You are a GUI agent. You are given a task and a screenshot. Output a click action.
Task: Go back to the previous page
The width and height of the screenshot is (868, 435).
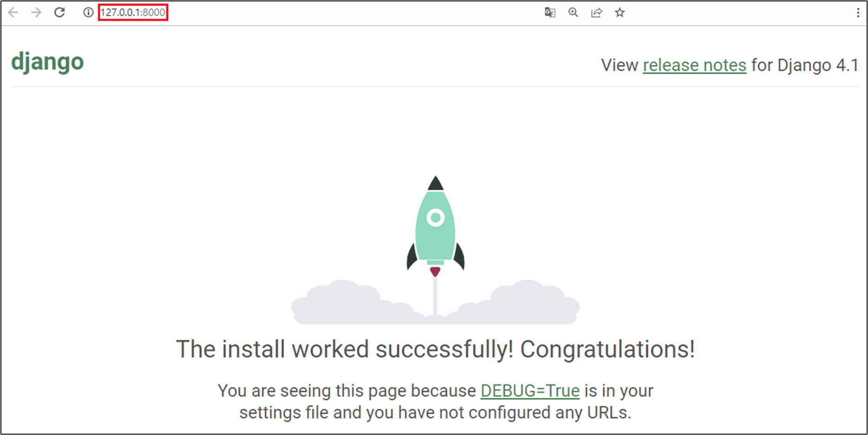tap(13, 12)
